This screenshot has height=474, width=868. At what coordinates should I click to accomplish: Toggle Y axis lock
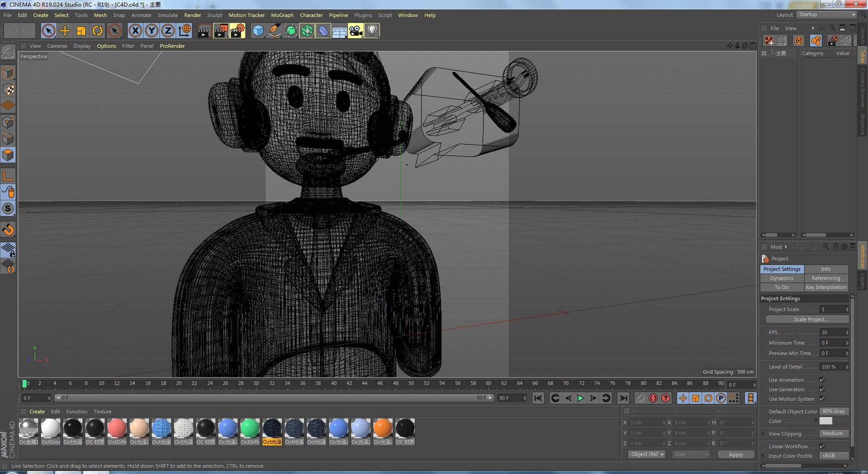151,31
